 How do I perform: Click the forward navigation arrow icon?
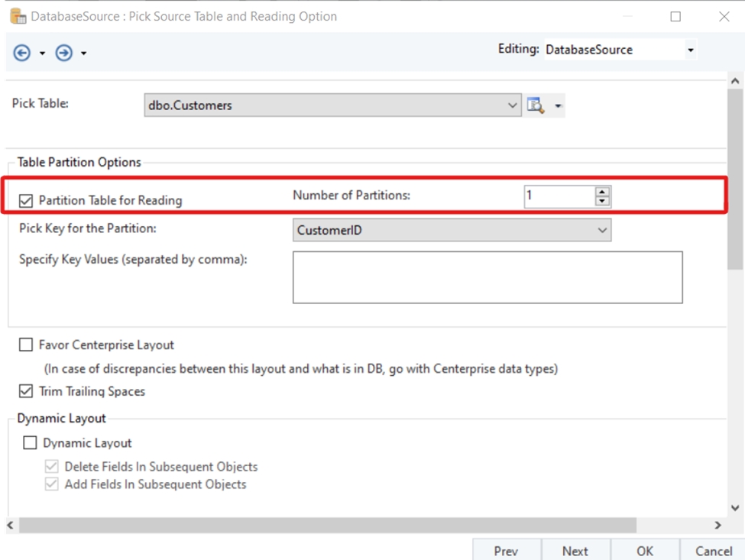(x=64, y=53)
